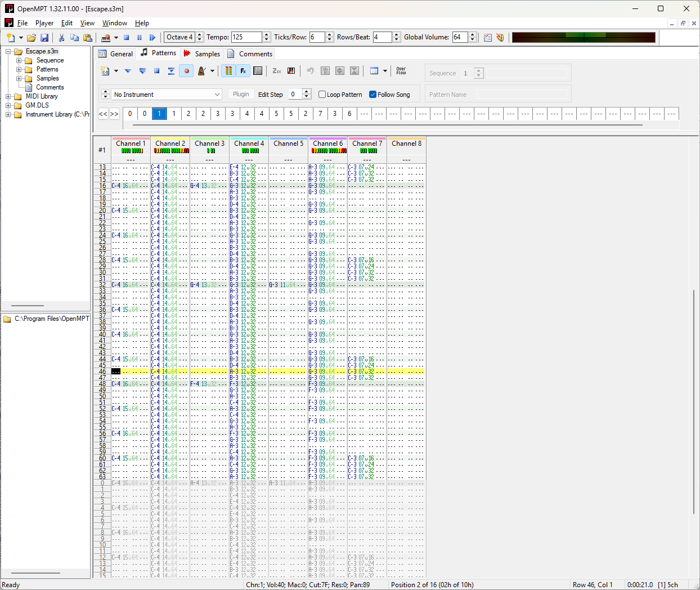Paste with the clipboard icon
Screen dimensions: 700x590
(87, 38)
